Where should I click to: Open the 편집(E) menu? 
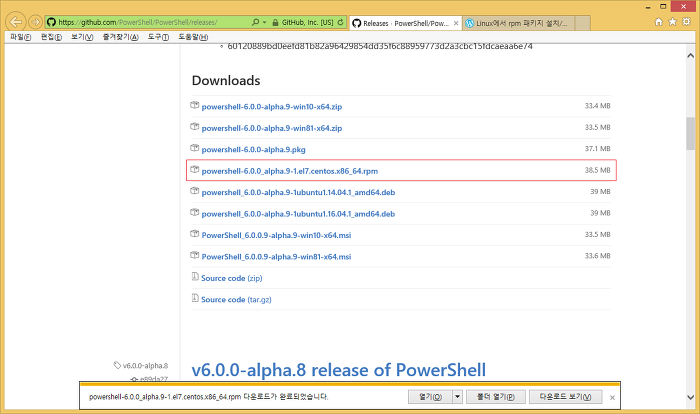51,37
